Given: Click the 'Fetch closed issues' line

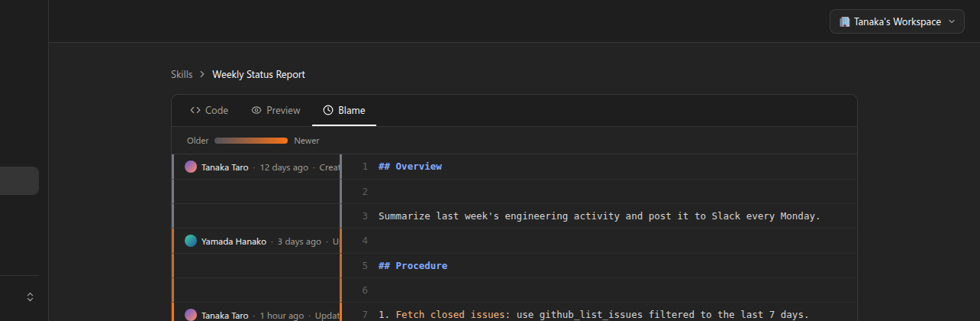Looking at the screenshot, I should pyautogui.click(x=593, y=315).
